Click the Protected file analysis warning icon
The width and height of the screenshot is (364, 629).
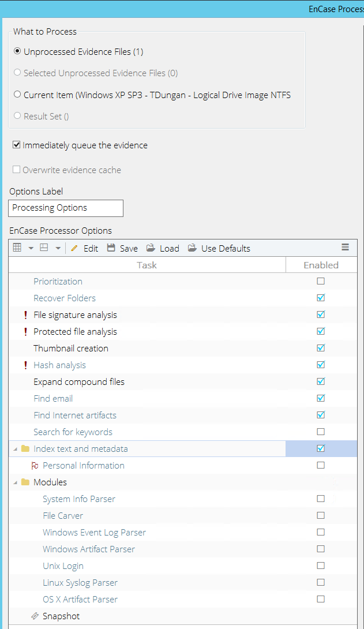(x=25, y=332)
